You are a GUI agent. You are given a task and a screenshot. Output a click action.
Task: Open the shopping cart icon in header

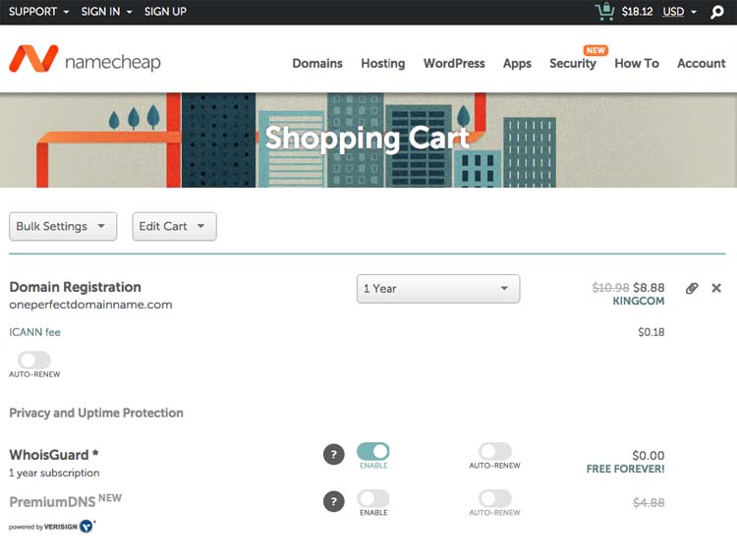[604, 12]
